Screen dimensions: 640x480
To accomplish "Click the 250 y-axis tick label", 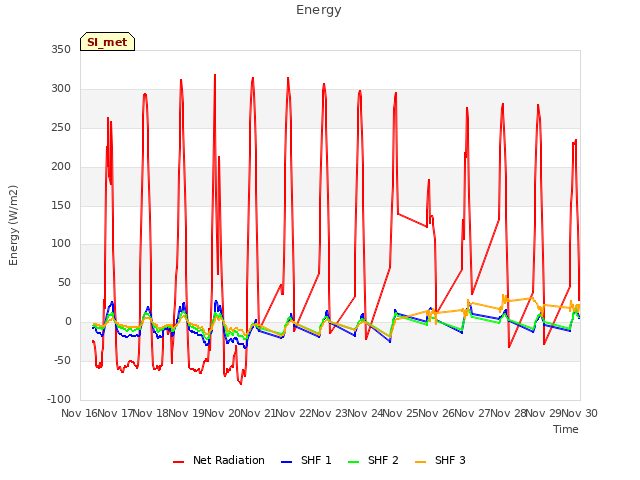I will pyautogui.click(x=61, y=128).
